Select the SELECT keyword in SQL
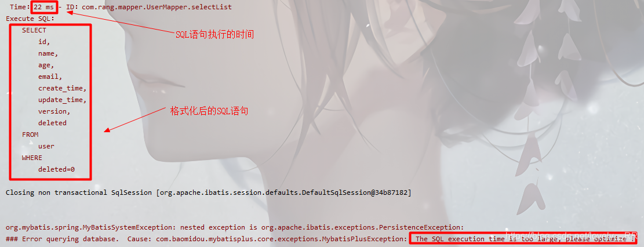 pos(34,30)
